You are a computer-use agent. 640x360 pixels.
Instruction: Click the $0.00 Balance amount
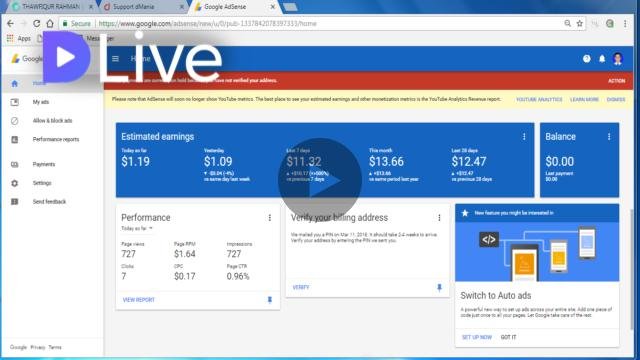[560, 162]
